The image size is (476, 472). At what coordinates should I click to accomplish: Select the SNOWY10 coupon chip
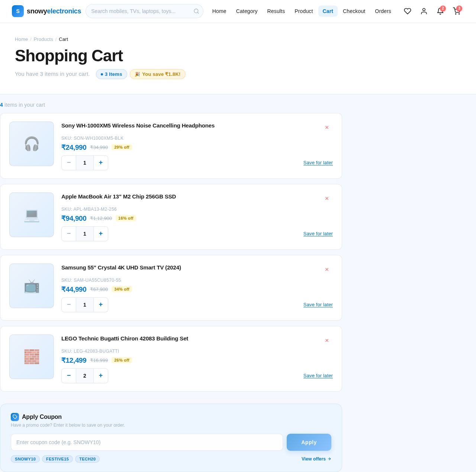25,459
